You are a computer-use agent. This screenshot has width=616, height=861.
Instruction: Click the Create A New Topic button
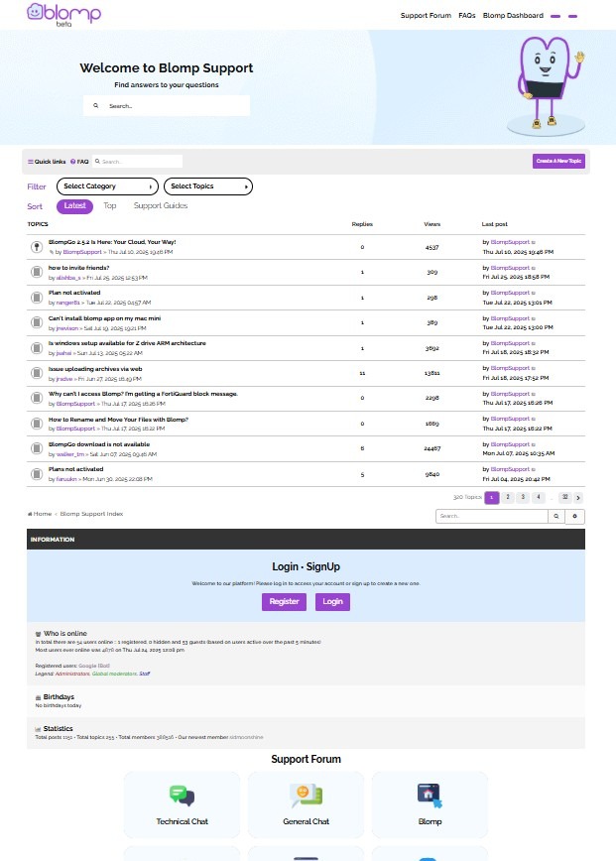click(x=558, y=161)
